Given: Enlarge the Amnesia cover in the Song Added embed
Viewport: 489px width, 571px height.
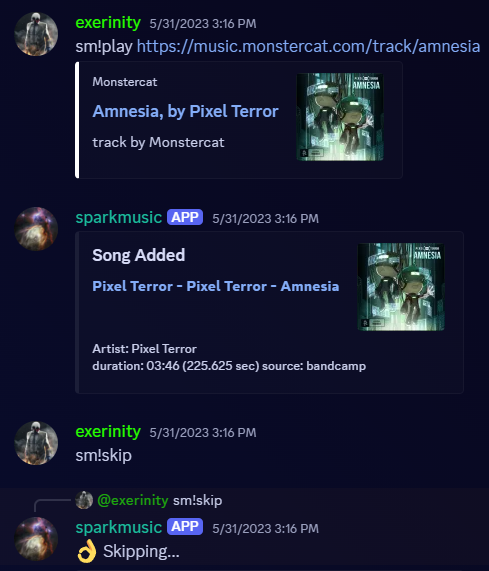Looking at the screenshot, I should pyautogui.click(x=401, y=287).
